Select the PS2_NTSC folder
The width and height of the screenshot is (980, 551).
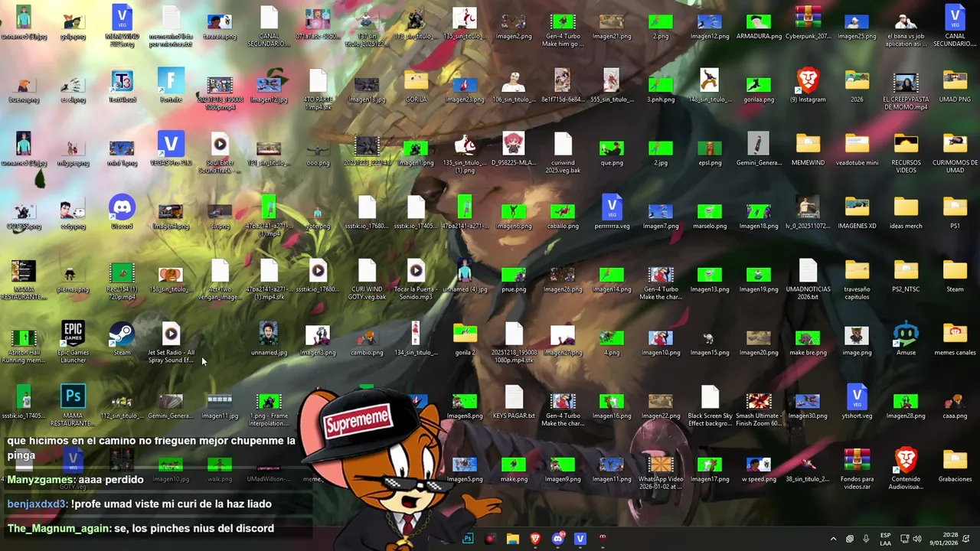pyautogui.click(x=906, y=275)
